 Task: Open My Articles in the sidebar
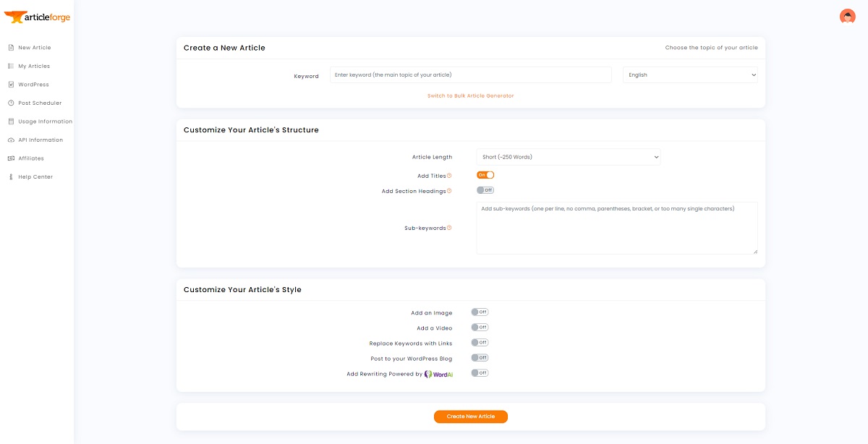point(34,66)
